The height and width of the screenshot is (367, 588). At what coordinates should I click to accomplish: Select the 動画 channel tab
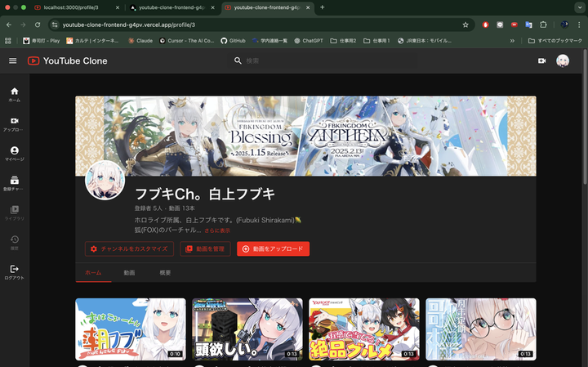tap(129, 272)
